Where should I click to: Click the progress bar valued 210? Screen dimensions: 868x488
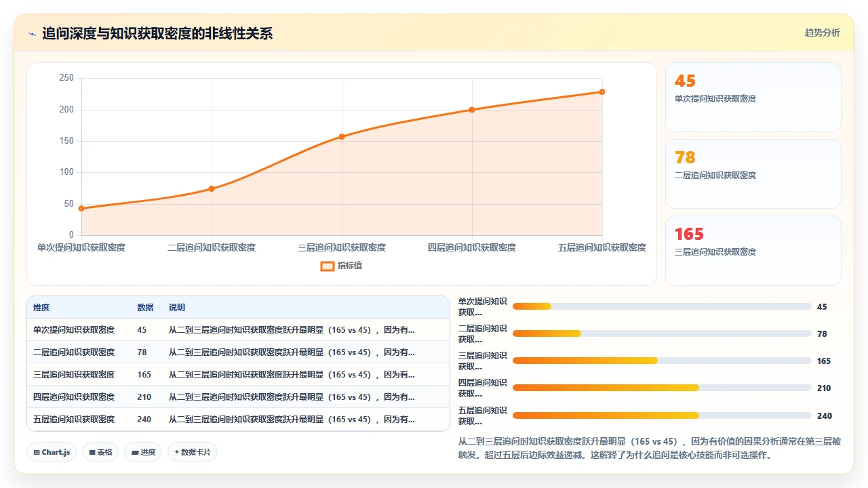click(662, 388)
